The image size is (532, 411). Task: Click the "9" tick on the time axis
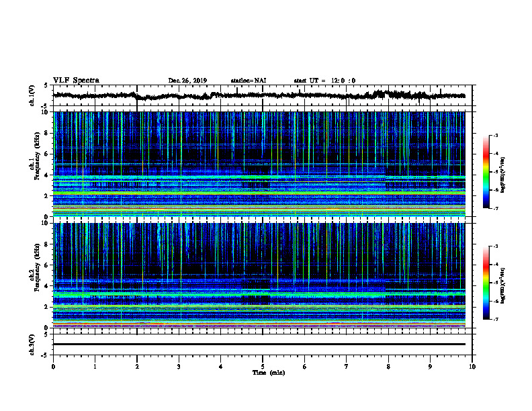point(430,367)
